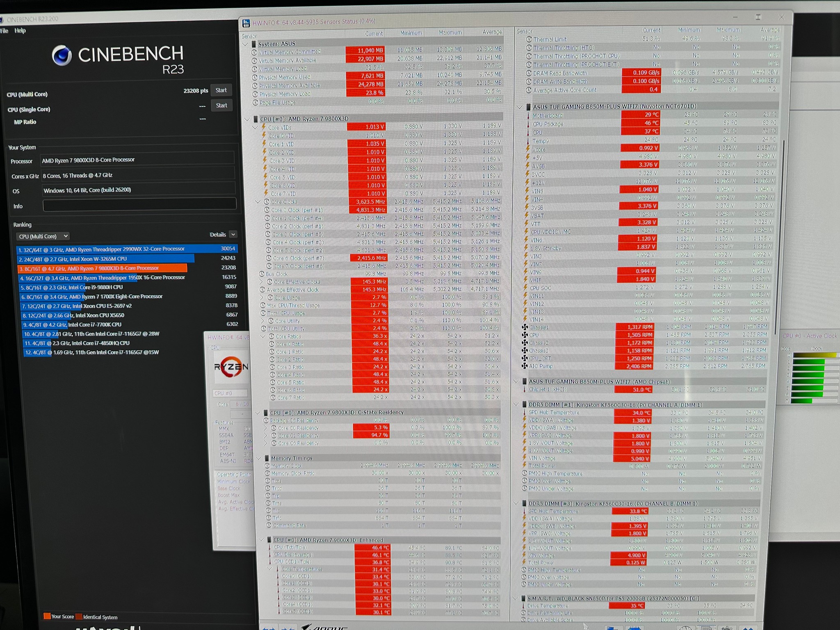
Task: Click the Average column header in left pane
Action: pyautogui.click(x=492, y=32)
